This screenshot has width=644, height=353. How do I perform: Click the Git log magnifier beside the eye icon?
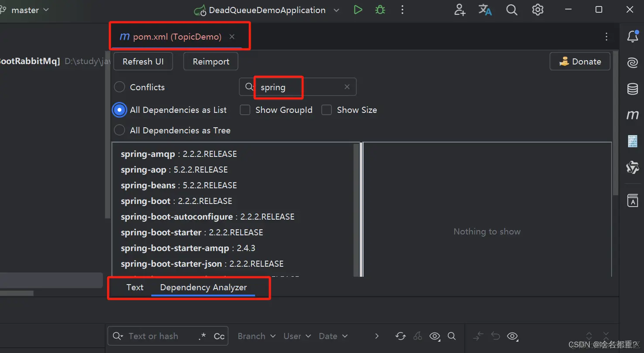coord(452,336)
